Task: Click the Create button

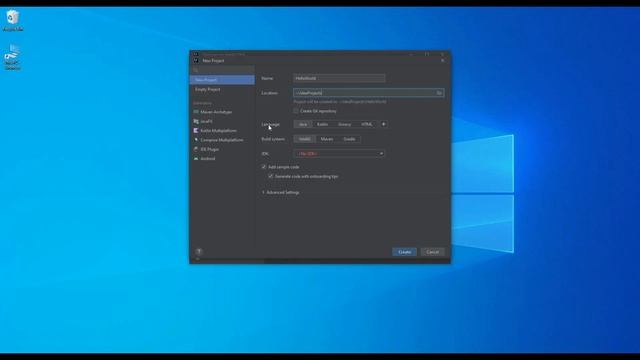Action: [x=404, y=252]
